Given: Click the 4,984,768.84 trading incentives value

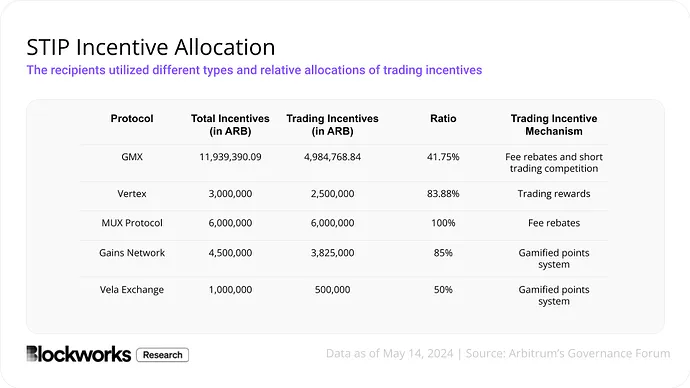Looking at the screenshot, I should (x=332, y=157).
